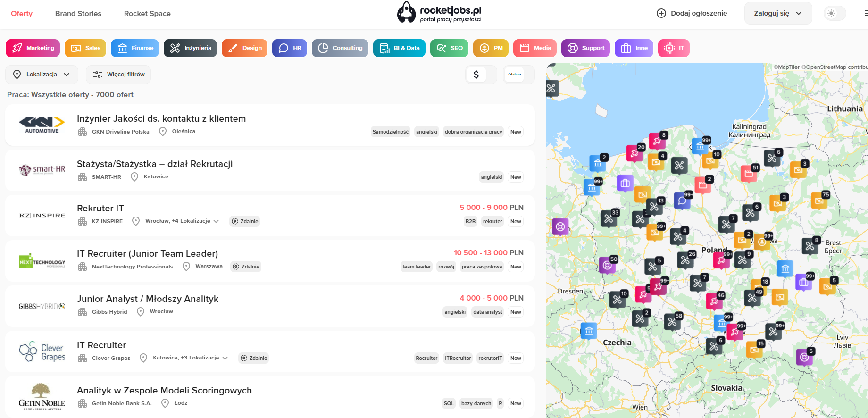Viewport: 868px width, 418px height.
Task: Expand Wrocław +4 Lokalizacje list
Action: pos(182,221)
